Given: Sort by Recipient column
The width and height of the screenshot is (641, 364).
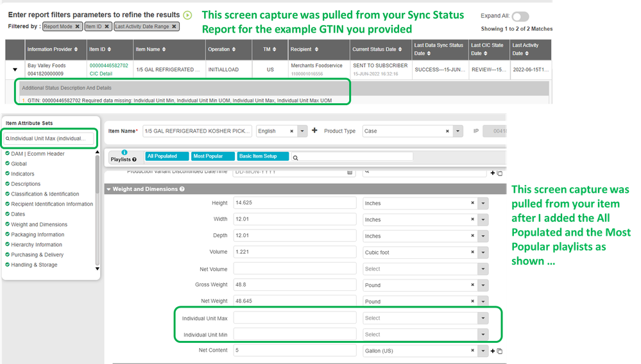Looking at the screenshot, I should [x=316, y=49].
